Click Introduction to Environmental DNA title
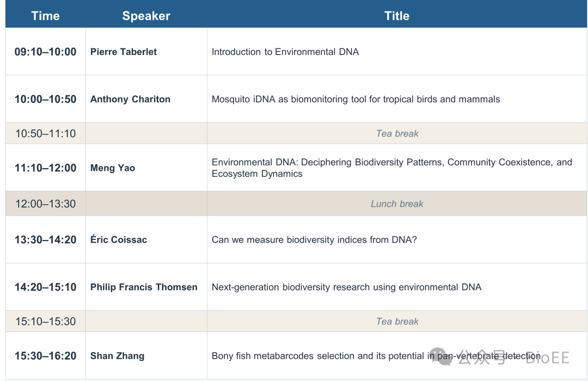The width and height of the screenshot is (588, 381). pos(285,52)
